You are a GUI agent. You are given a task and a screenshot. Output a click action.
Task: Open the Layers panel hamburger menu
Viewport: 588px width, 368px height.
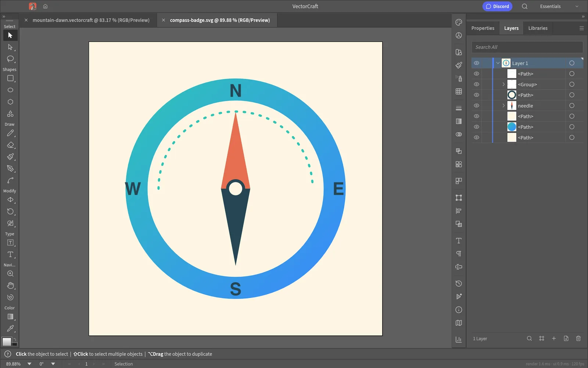(x=581, y=28)
